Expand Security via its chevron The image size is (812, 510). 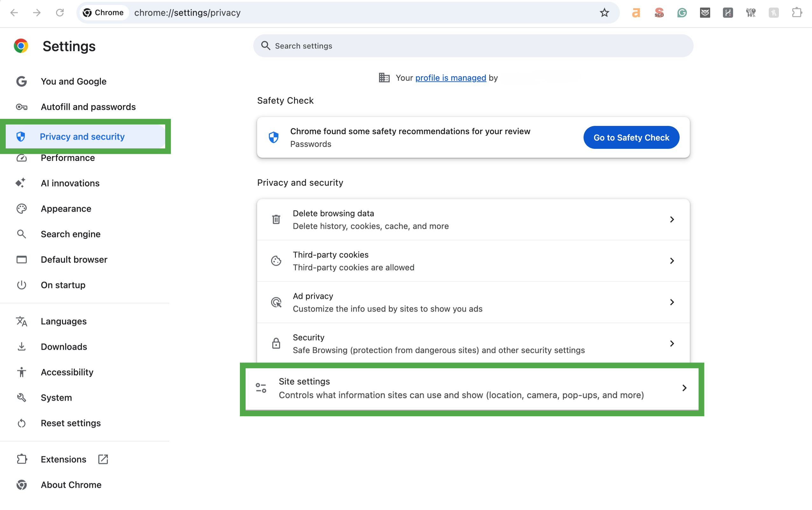[672, 343]
